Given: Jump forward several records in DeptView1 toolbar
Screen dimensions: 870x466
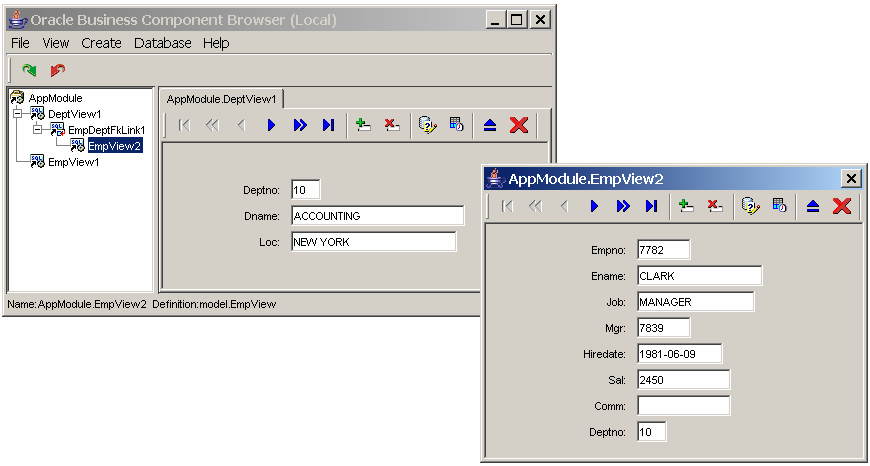Looking at the screenshot, I should coord(300,125).
